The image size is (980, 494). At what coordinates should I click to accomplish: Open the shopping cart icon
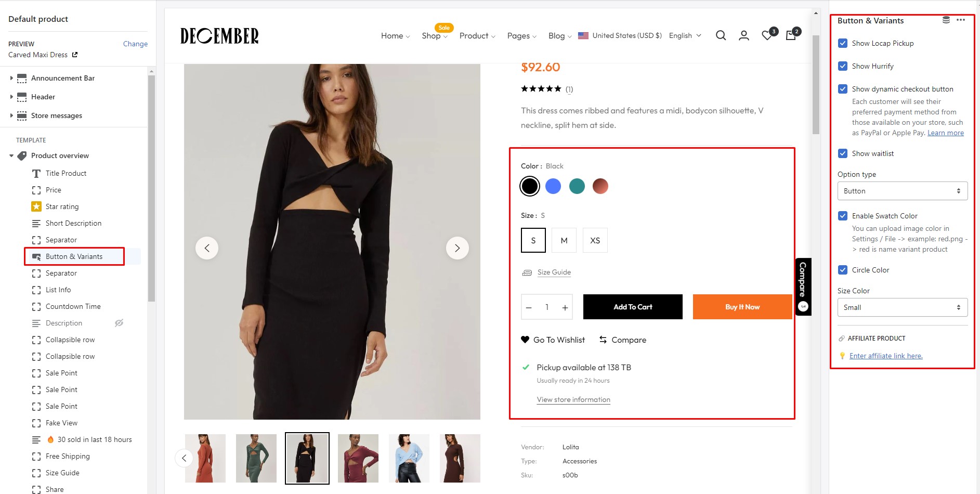791,35
